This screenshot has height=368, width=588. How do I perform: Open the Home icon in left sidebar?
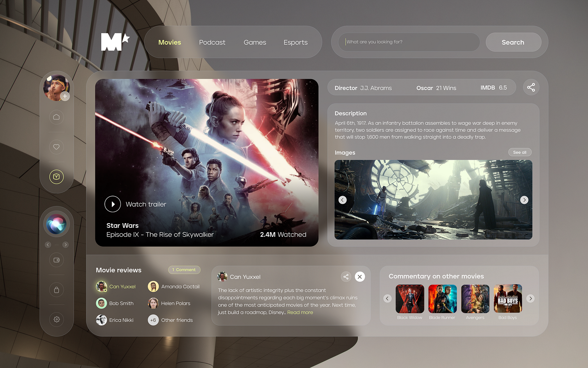56,117
